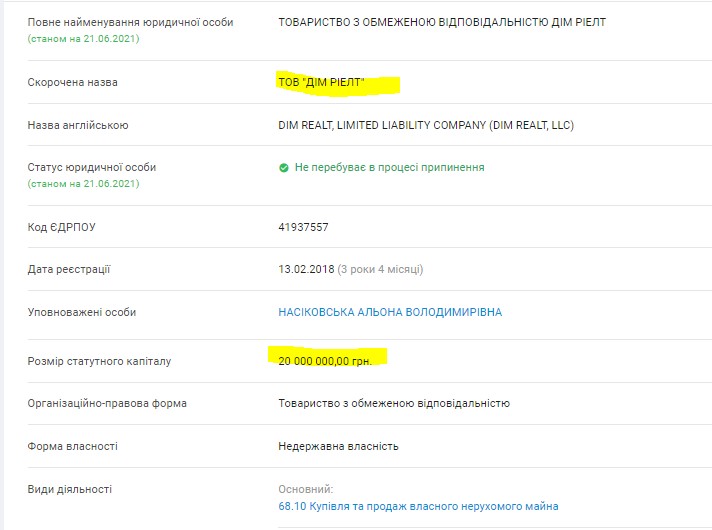Click the Повне найменування юридичної особи label
Viewport: 712px width, 530px height.
point(130,22)
